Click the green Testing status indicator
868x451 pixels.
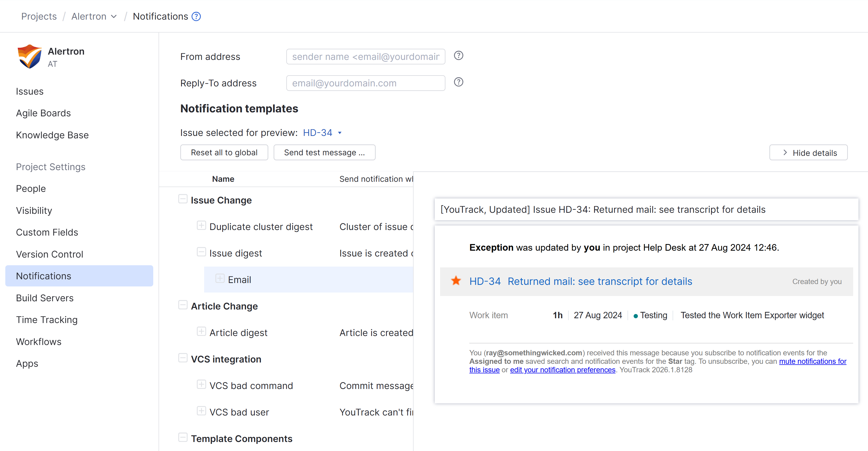point(636,316)
